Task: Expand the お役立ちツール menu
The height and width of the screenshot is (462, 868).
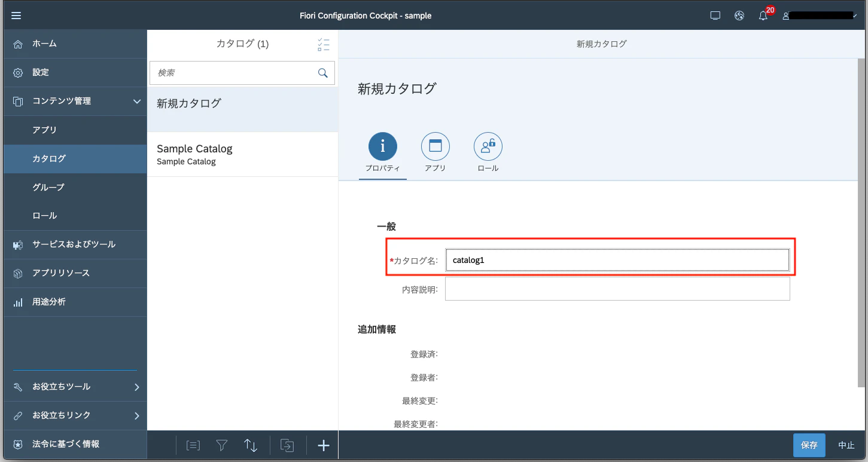Action: [136, 387]
